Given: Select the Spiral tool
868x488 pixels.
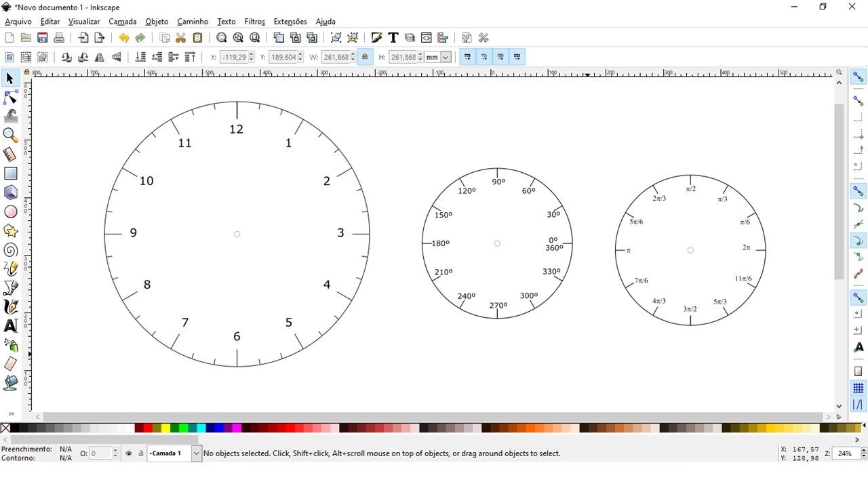Looking at the screenshot, I should tap(10, 250).
